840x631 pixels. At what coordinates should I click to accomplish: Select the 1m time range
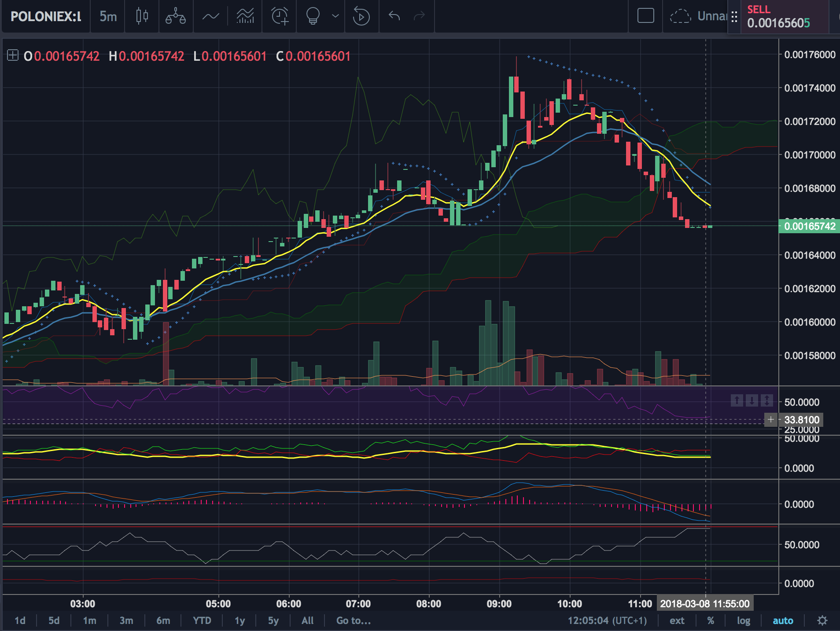(x=89, y=620)
